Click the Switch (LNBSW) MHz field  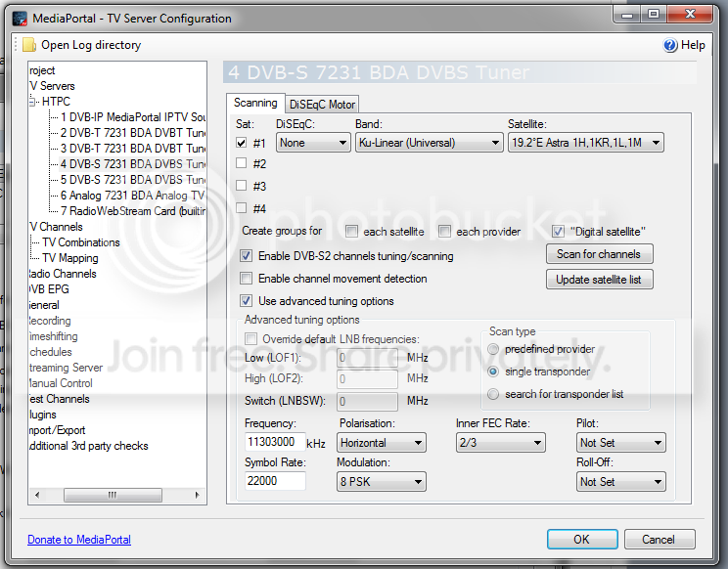(367, 401)
